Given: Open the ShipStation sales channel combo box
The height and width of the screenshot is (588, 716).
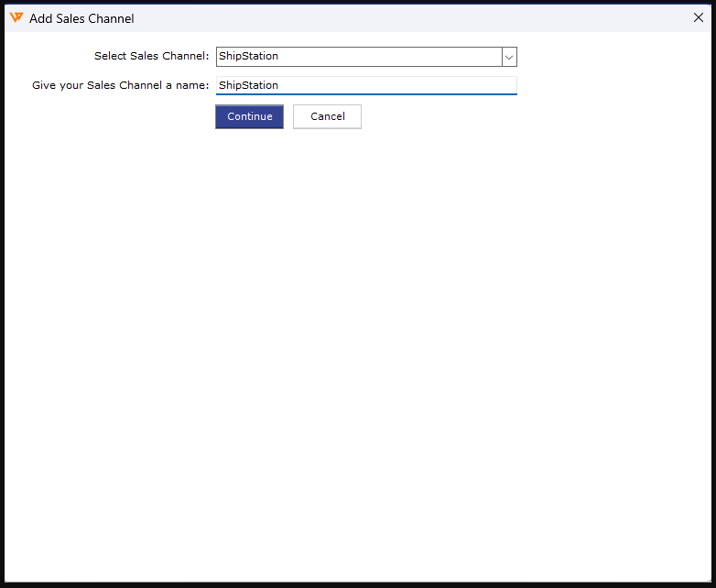Looking at the screenshot, I should (359, 57).
